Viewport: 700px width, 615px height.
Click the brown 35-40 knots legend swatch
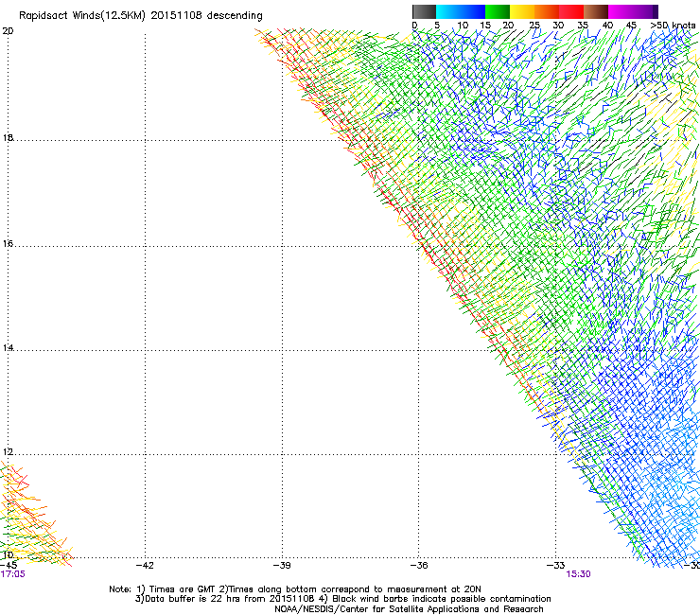[596, 11]
